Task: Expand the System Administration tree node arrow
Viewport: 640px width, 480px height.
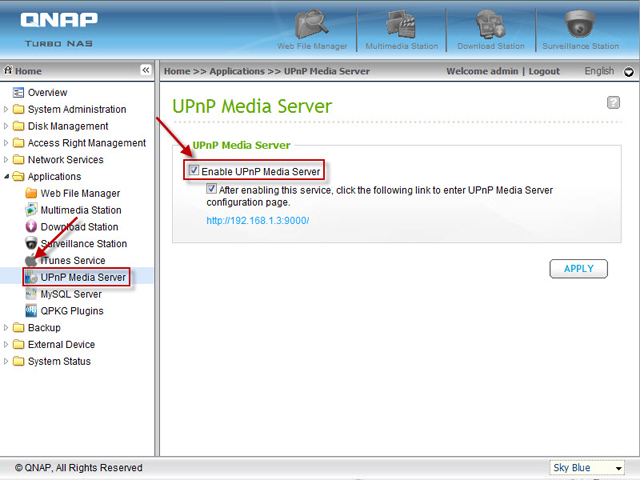Action: (6, 109)
